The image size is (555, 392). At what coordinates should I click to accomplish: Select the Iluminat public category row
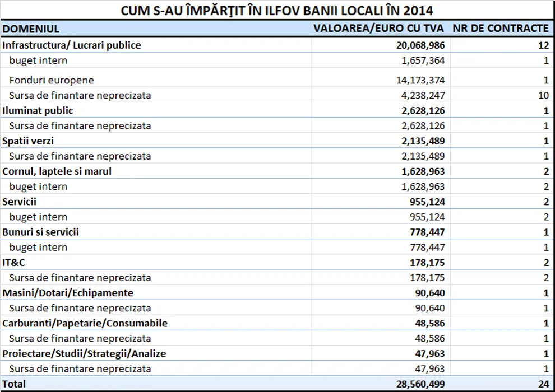[x=38, y=110]
